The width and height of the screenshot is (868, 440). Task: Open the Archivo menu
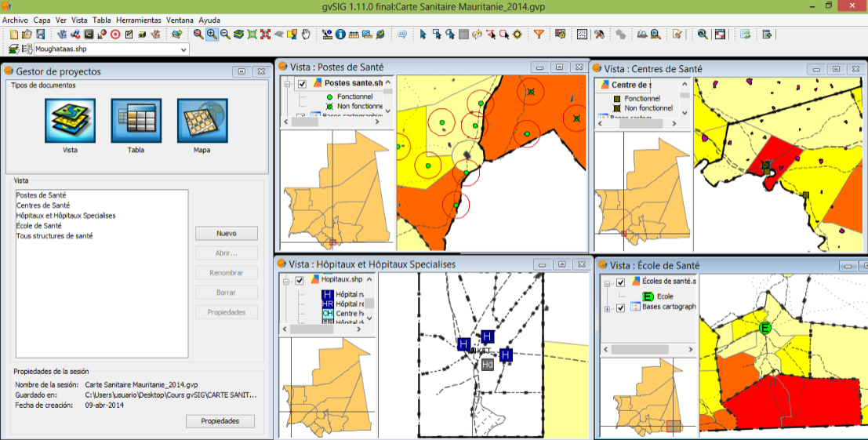15,20
